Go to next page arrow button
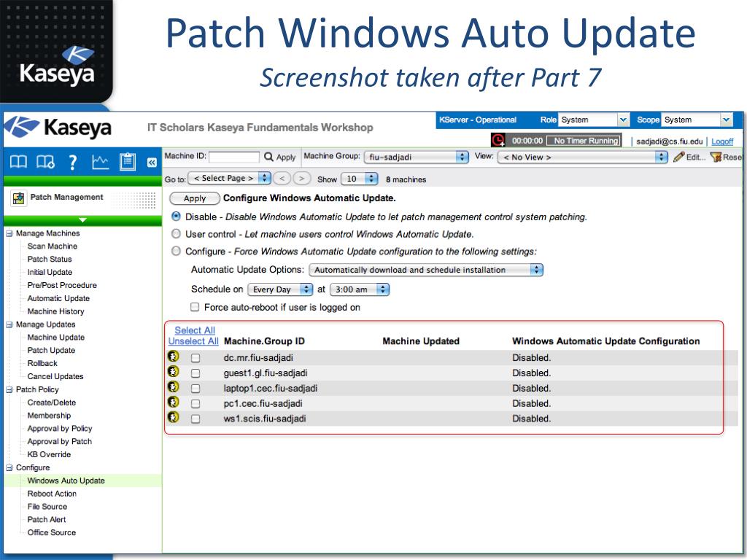This screenshot has height=560, width=747. pos(301,178)
